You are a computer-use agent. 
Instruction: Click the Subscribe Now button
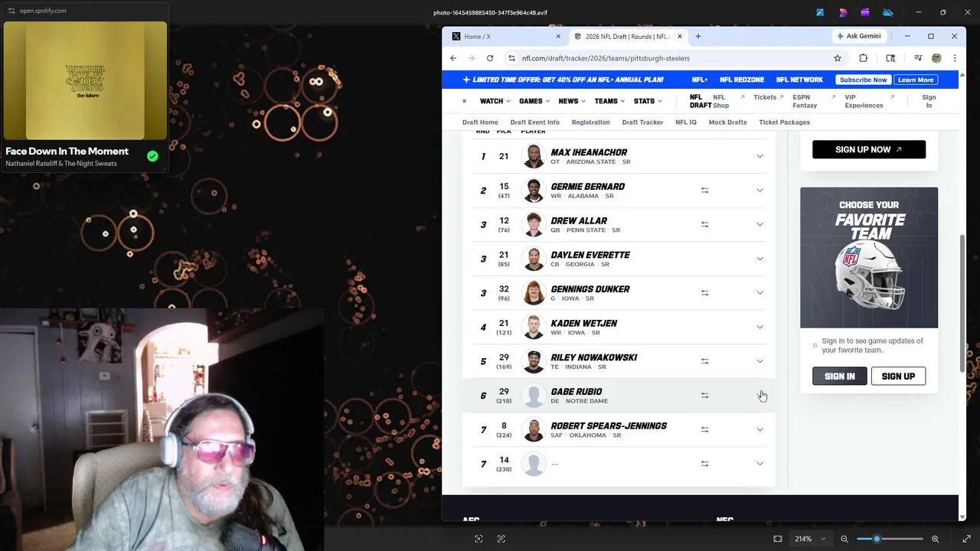click(x=863, y=80)
